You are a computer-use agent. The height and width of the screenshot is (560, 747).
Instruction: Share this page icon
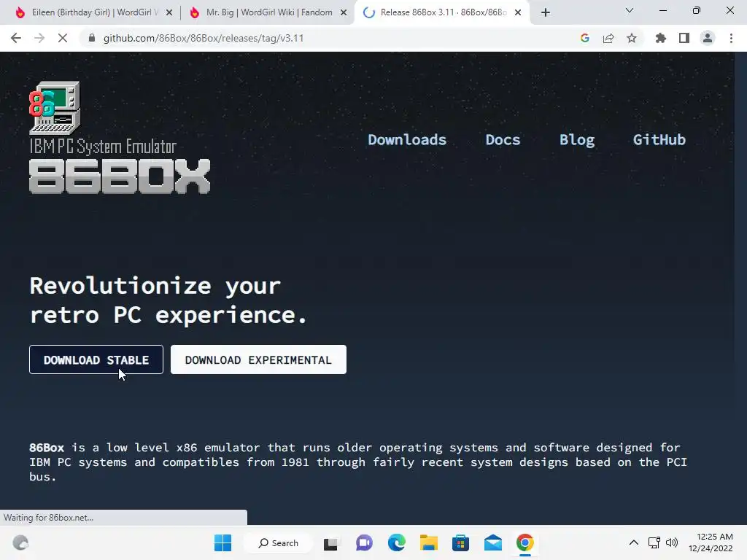coord(608,38)
